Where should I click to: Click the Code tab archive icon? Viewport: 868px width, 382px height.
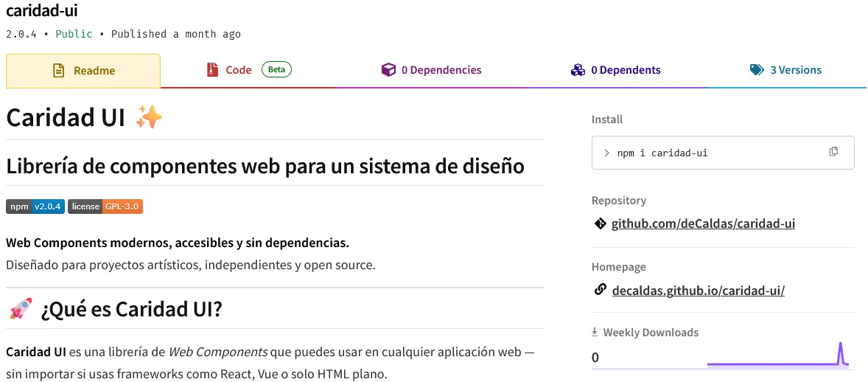[x=212, y=70]
